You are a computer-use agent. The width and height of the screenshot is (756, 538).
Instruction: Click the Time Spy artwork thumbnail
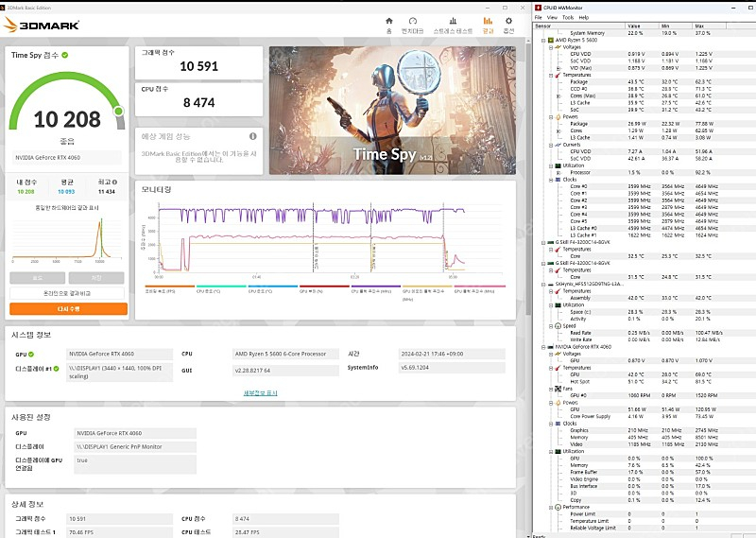[392, 110]
